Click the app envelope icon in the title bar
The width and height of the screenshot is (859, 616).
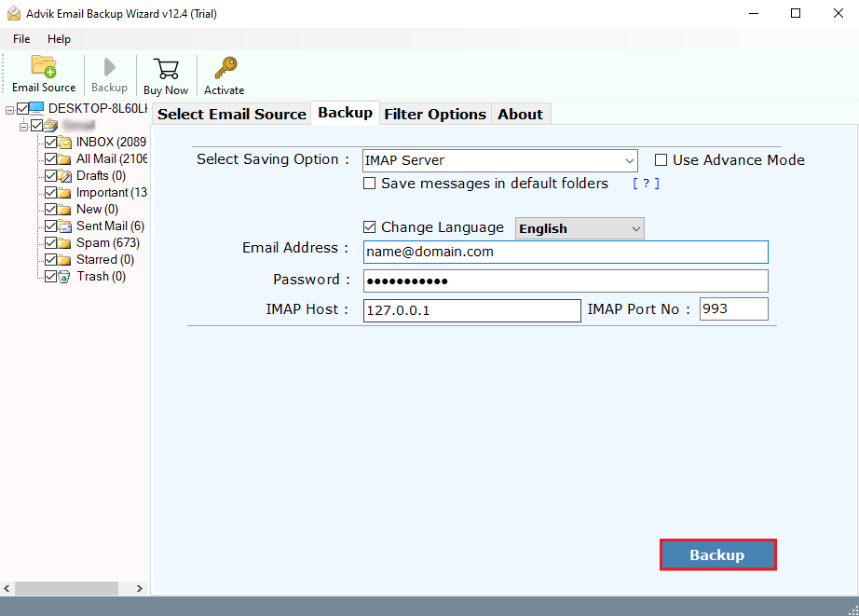pos(14,13)
